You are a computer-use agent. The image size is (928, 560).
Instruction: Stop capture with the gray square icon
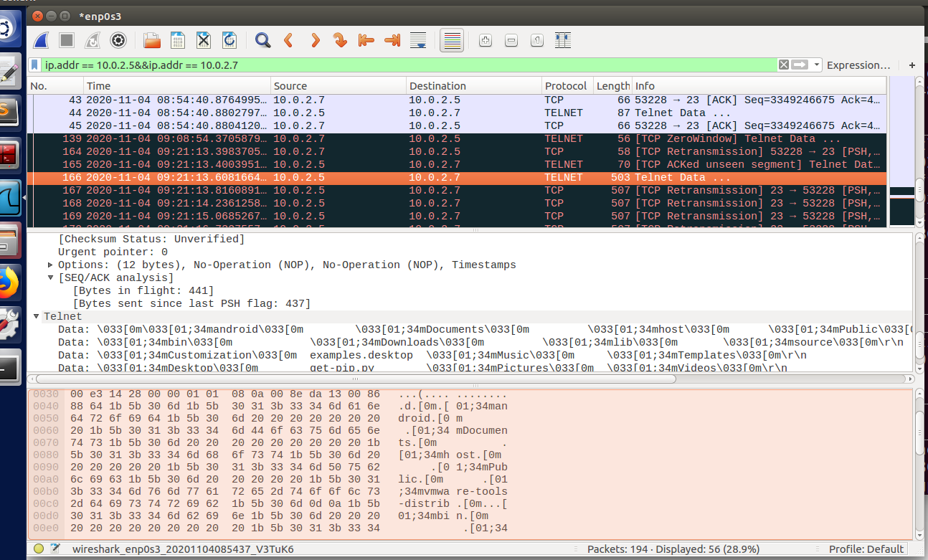coord(67,40)
